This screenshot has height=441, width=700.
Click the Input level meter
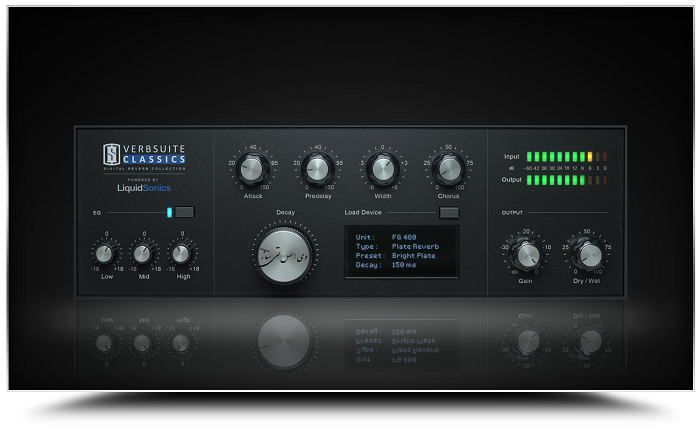(566, 157)
